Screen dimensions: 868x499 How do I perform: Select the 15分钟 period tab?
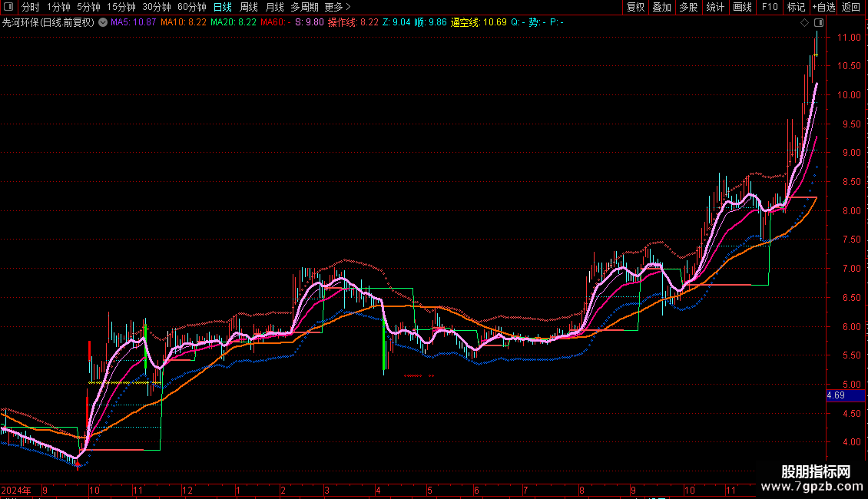(x=121, y=7)
